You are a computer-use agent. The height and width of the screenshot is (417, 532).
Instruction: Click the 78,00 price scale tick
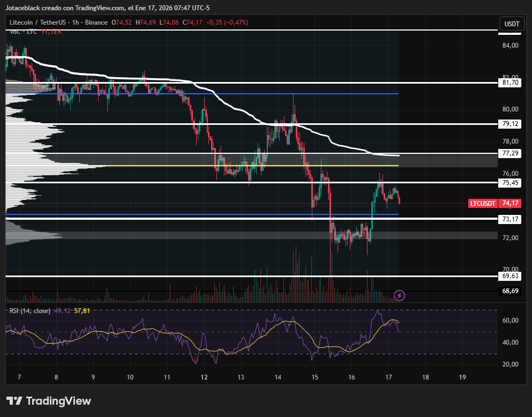[510, 142]
